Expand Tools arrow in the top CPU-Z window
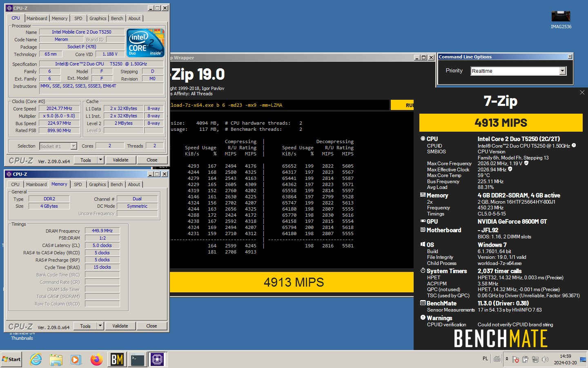The width and height of the screenshot is (588, 368). (100, 160)
